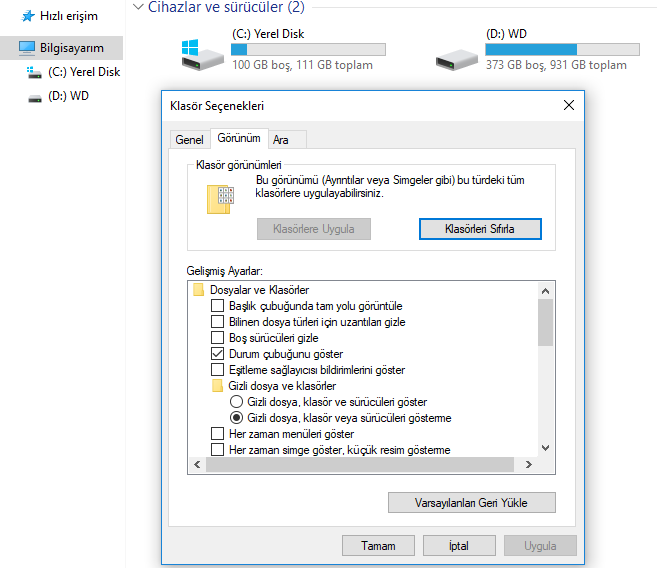Switch to the Ara tab
The image size is (657, 568).
pyautogui.click(x=287, y=140)
